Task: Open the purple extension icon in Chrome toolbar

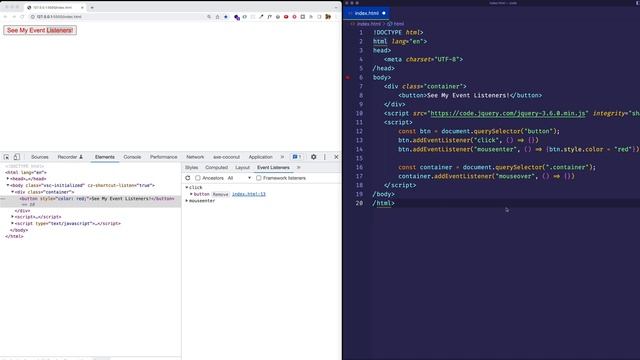Action: 237,17
